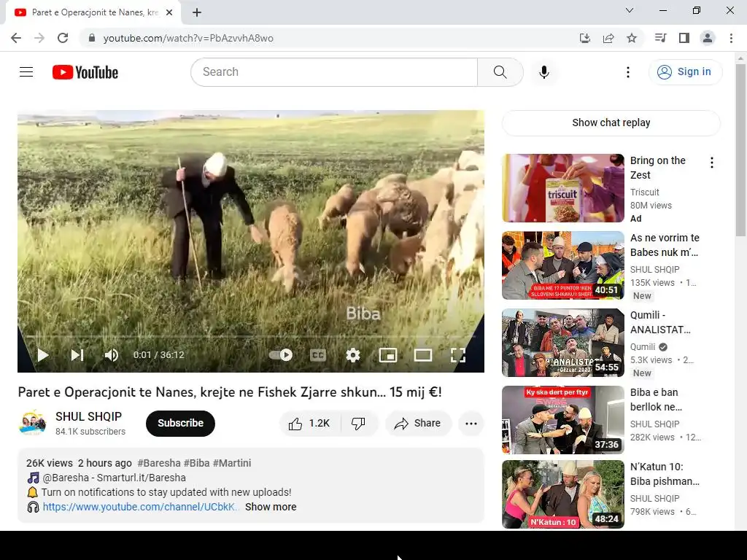Click the search magnifier button
The height and width of the screenshot is (560, 747).
pyautogui.click(x=500, y=72)
